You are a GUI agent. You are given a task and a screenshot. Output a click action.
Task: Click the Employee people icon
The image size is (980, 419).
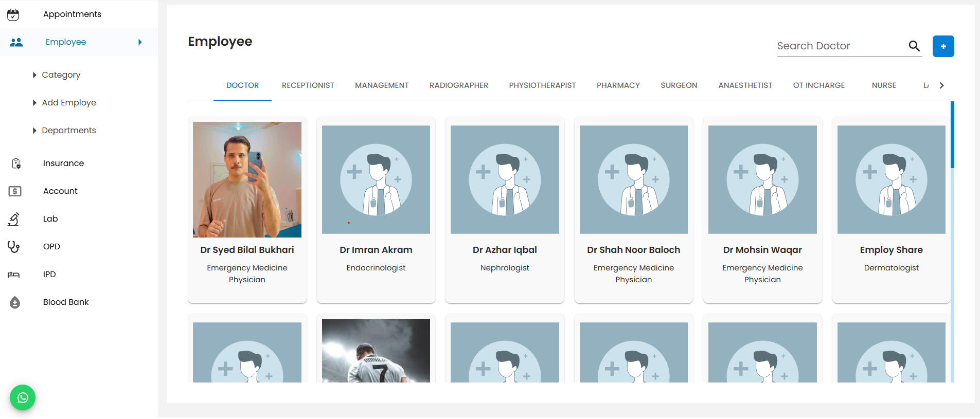(16, 42)
